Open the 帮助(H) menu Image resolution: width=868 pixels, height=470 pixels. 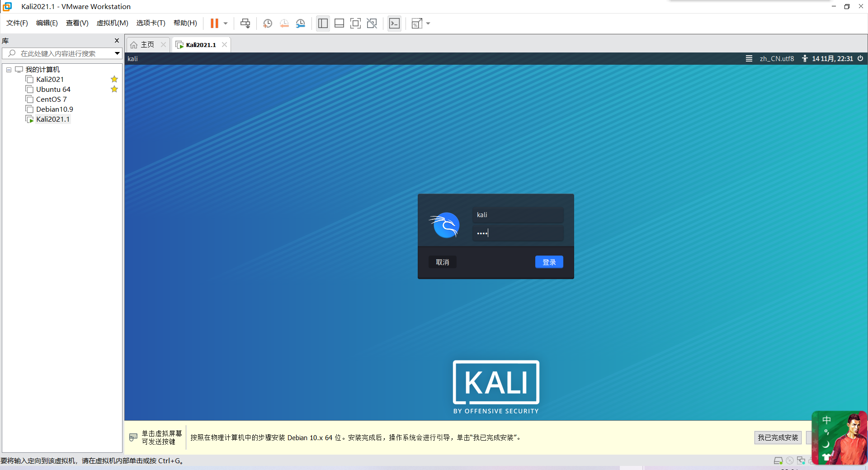coord(185,23)
